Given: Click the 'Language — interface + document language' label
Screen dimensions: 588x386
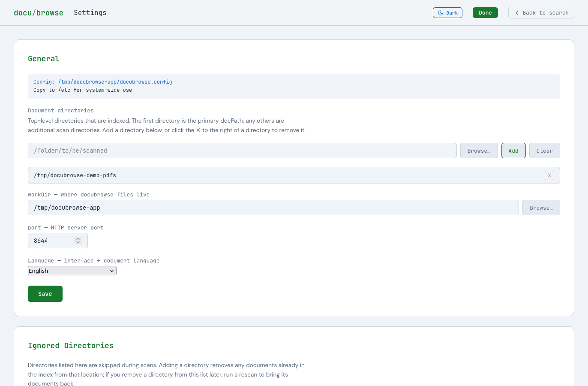Looking at the screenshot, I should (93, 261).
